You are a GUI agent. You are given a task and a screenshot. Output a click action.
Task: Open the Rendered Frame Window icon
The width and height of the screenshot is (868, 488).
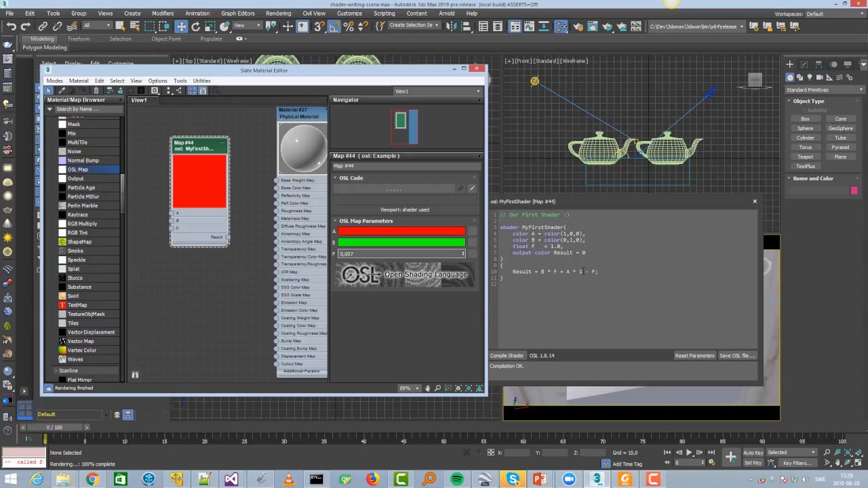point(592,26)
